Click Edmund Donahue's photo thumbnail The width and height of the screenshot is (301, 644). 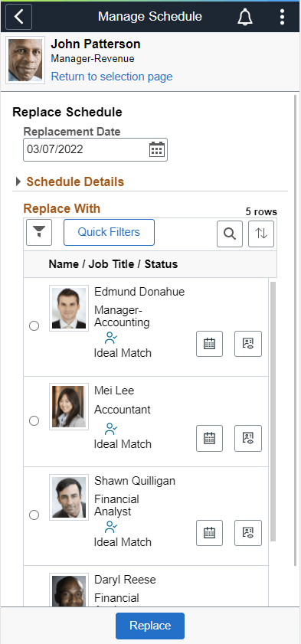(x=69, y=308)
